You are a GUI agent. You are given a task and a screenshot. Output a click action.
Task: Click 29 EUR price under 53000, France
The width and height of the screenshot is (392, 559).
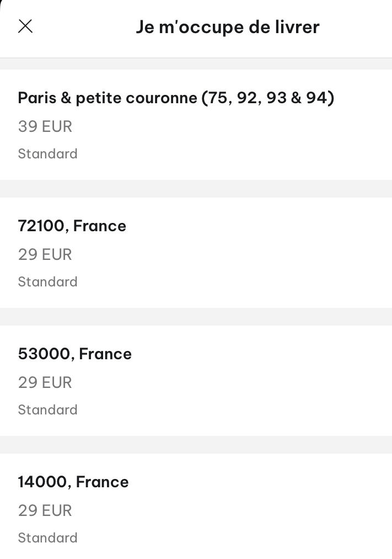pyautogui.click(x=45, y=382)
